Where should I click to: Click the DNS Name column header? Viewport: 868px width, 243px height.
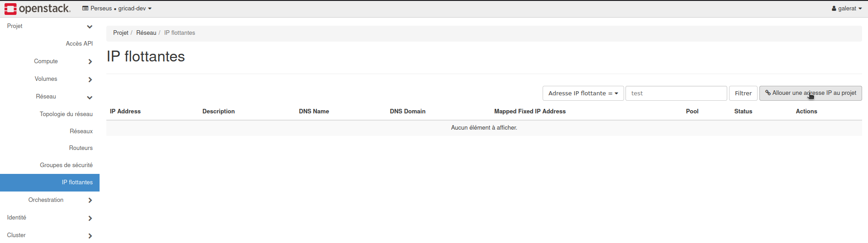coord(314,112)
